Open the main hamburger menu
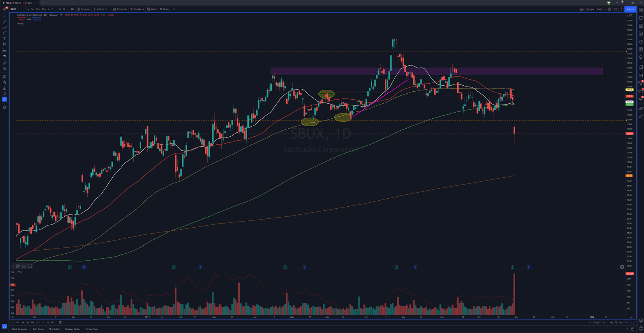The height and width of the screenshot is (333, 644). [4, 9]
